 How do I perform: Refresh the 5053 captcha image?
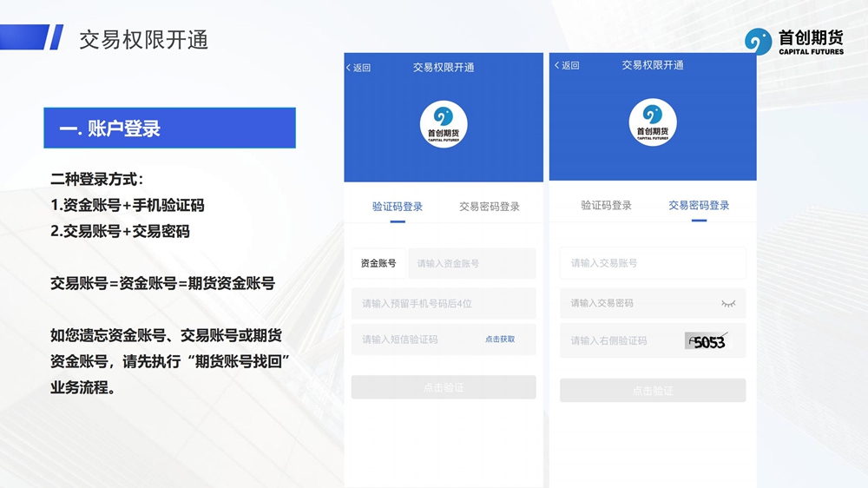point(708,341)
